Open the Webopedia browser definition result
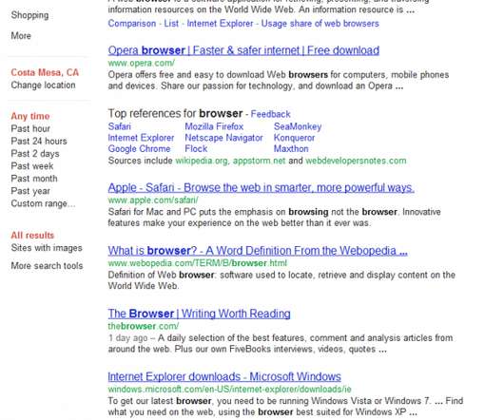The height and width of the screenshot is (420, 504). (x=258, y=251)
